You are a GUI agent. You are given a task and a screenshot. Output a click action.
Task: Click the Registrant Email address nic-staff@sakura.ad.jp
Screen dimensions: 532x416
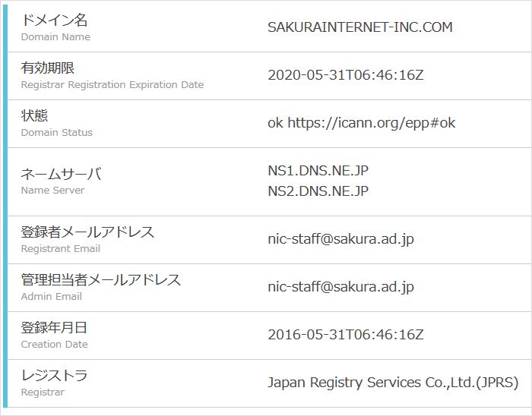340,239
